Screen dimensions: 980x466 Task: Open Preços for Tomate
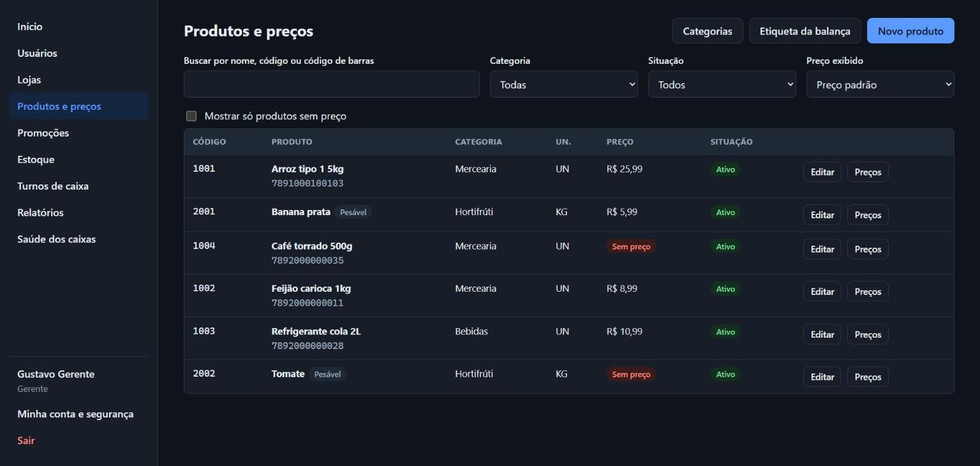[868, 377]
